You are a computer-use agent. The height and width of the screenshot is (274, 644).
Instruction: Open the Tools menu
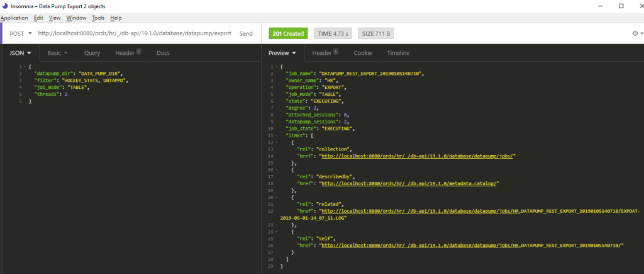[x=99, y=18]
